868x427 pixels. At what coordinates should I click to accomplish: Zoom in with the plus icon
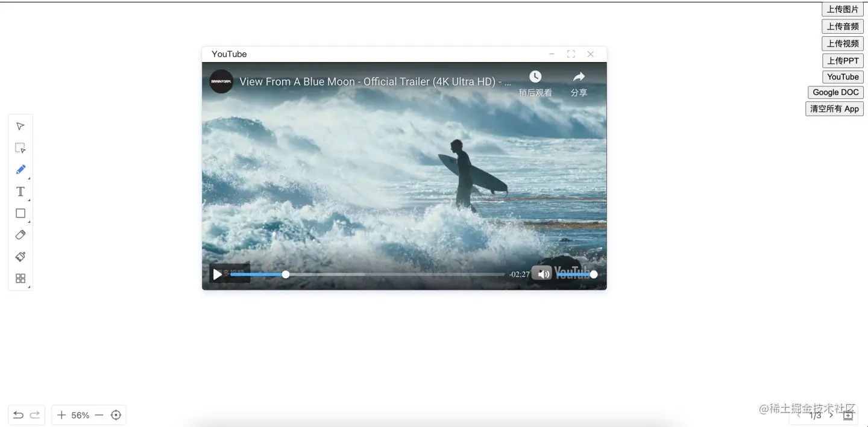tap(61, 415)
